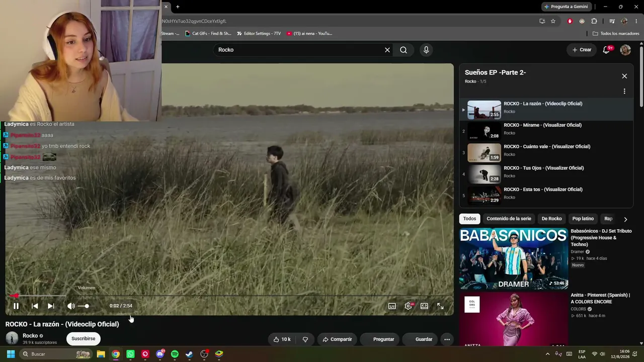Click the YouTube search magnifier button
This screenshot has height=362, width=644.
coord(404,50)
